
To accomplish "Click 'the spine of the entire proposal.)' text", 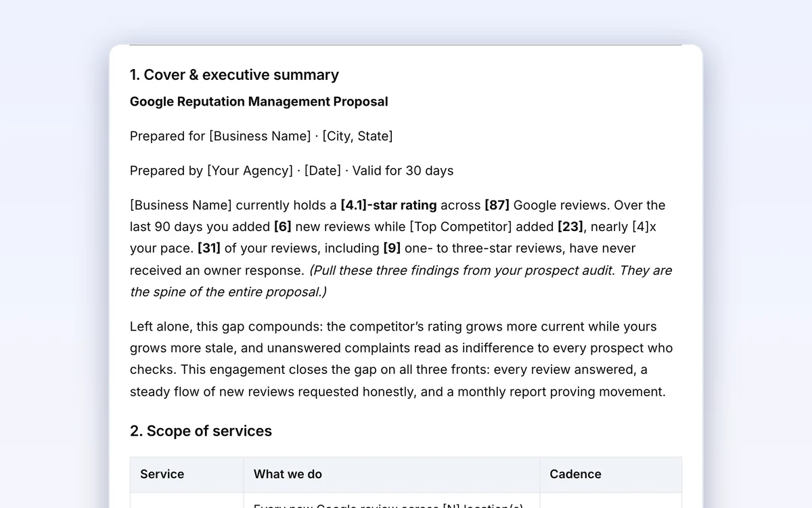I will pos(228,292).
